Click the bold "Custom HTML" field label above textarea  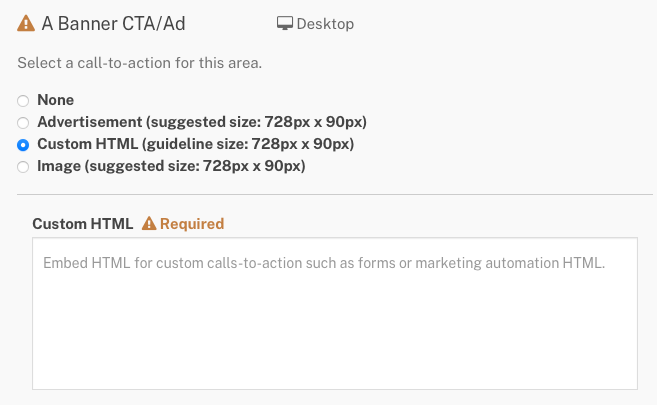pyautogui.click(x=83, y=224)
